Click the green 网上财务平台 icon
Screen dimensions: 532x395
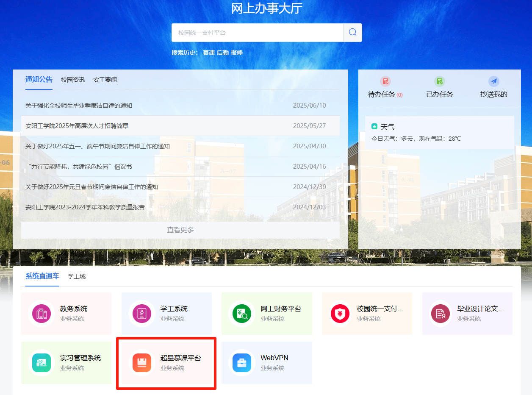coord(242,314)
